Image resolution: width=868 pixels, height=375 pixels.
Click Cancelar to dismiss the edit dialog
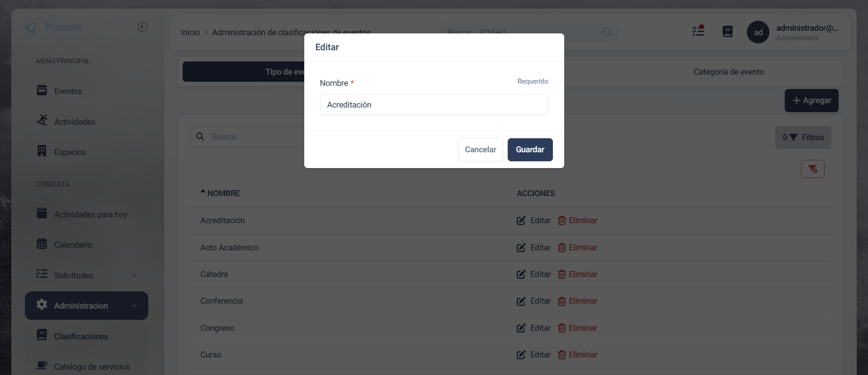[480, 150]
